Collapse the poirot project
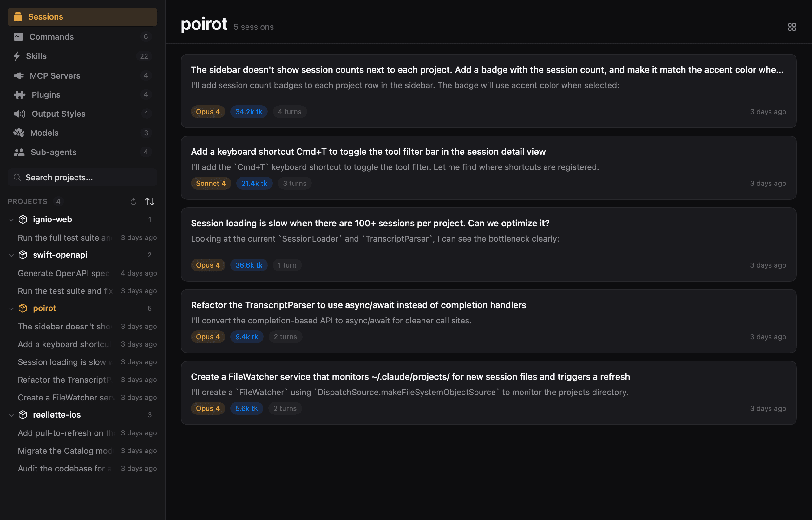 pyautogui.click(x=11, y=308)
